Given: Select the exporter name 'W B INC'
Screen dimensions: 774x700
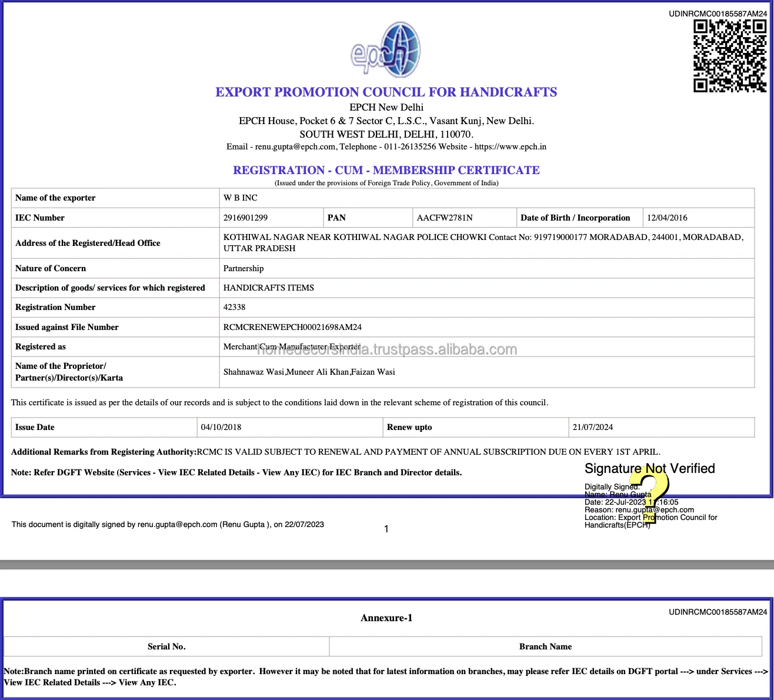Looking at the screenshot, I should 241,198.
